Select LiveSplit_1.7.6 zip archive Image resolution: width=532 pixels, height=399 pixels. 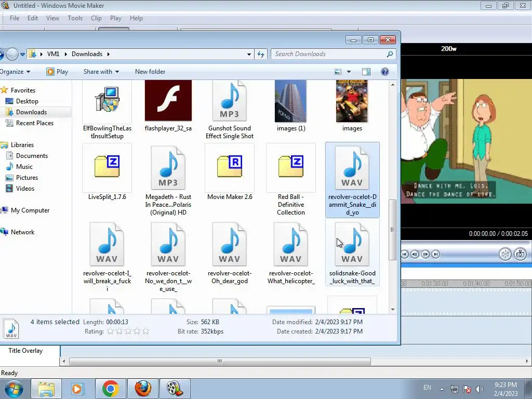tap(107, 172)
